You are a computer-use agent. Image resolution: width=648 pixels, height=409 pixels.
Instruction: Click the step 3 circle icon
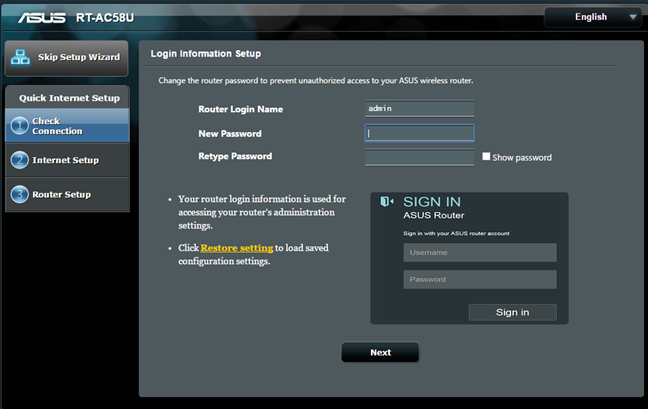pyautogui.click(x=19, y=194)
